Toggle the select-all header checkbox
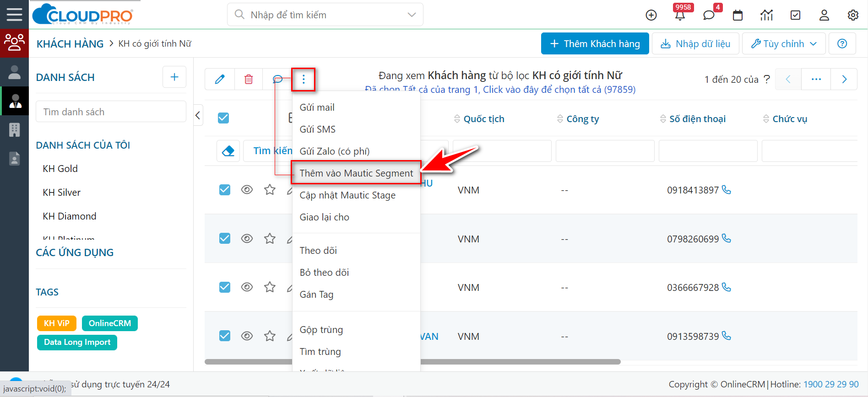Screen dimensions: 868x397 [x=223, y=118]
